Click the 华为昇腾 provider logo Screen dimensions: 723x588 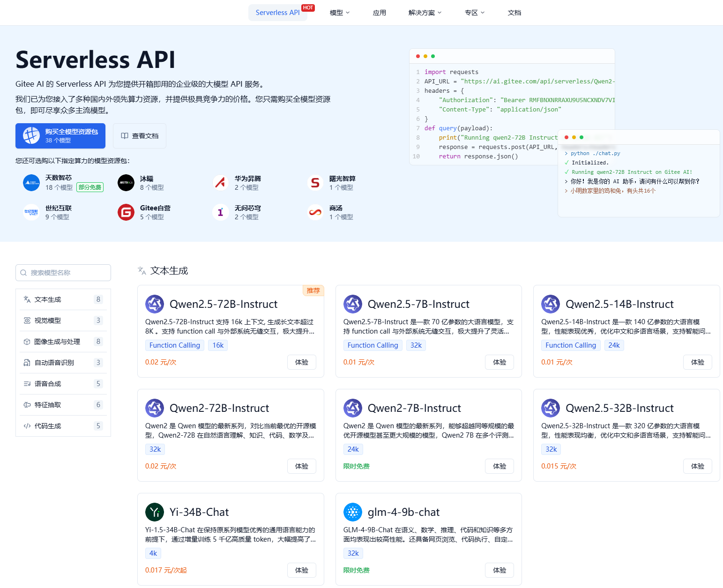[x=221, y=183]
